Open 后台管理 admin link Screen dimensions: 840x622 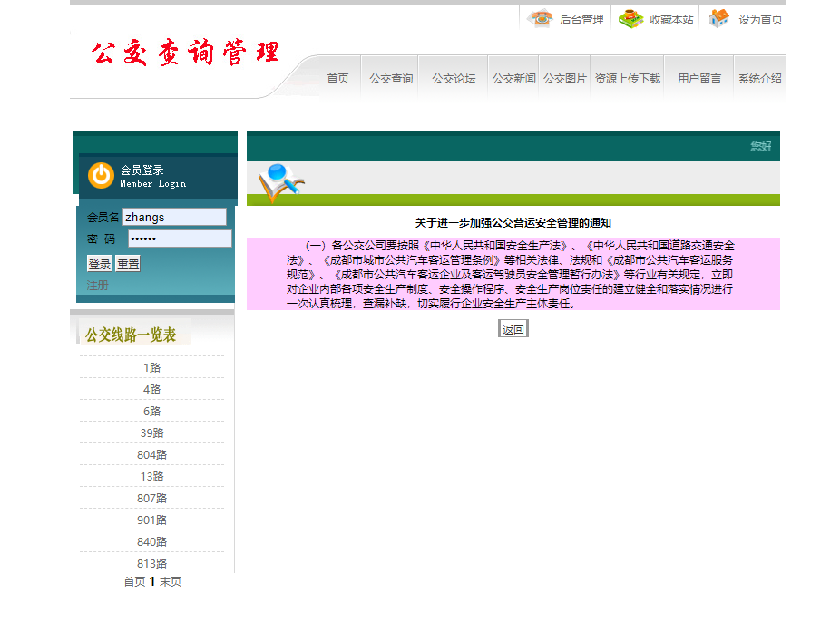point(581,20)
